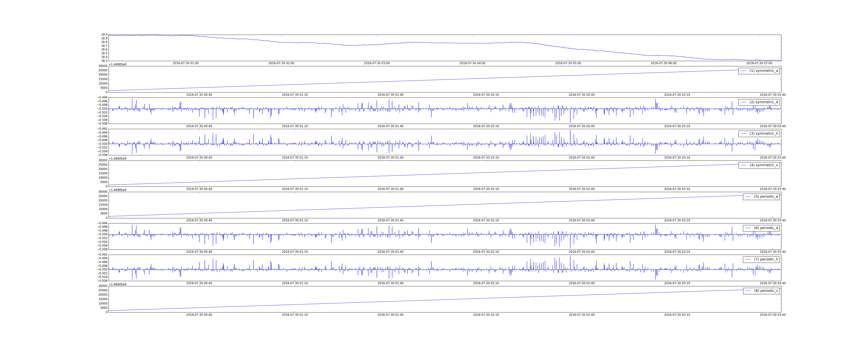Screen dimensions: 868x347
Task: Select the "2016-07-30 02:00" x-axis label
Action: pos(281,63)
